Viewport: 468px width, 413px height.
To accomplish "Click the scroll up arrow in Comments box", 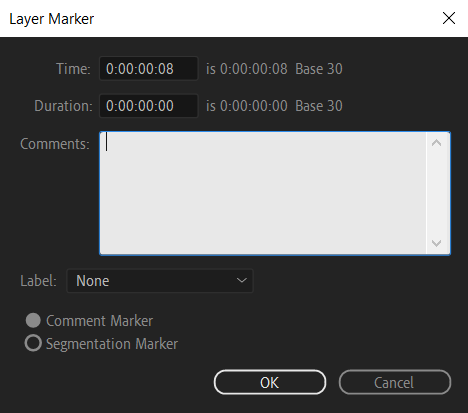I will pyautogui.click(x=436, y=143).
